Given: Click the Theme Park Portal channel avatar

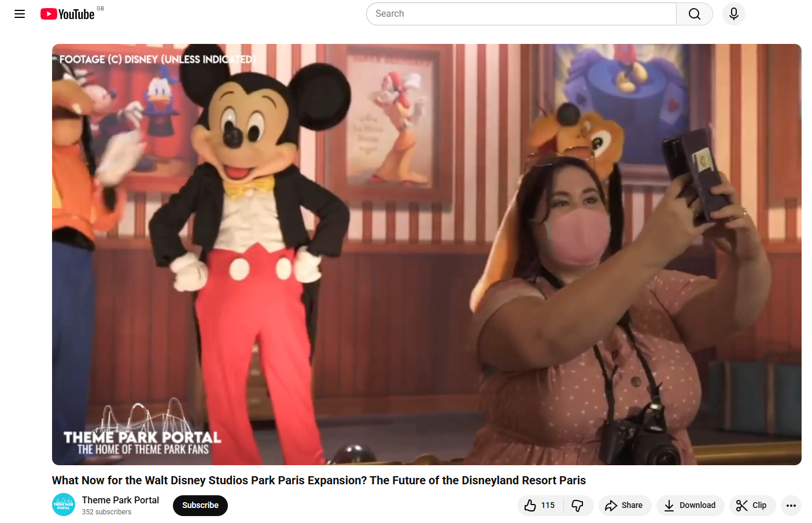Looking at the screenshot, I should click(64, 505).
